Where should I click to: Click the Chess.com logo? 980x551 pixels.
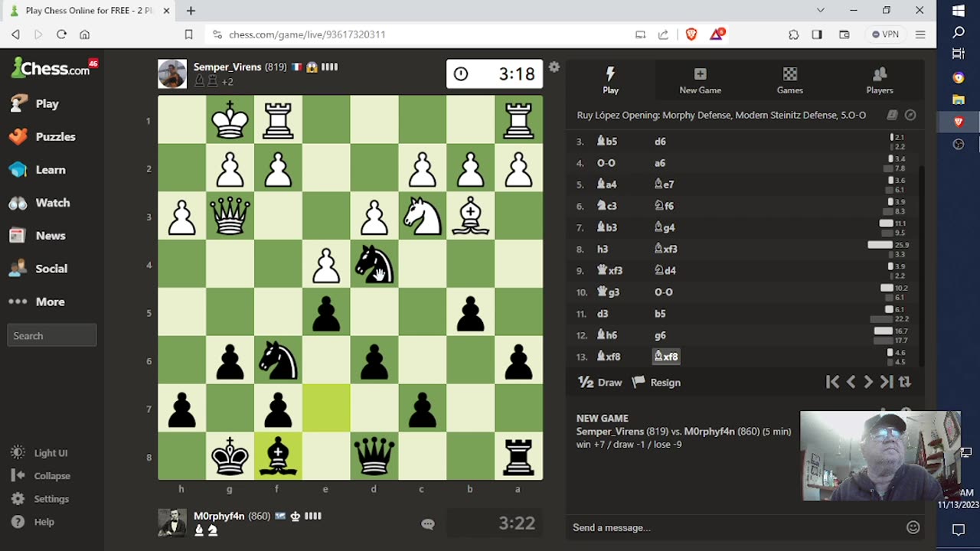coord(51,69)
